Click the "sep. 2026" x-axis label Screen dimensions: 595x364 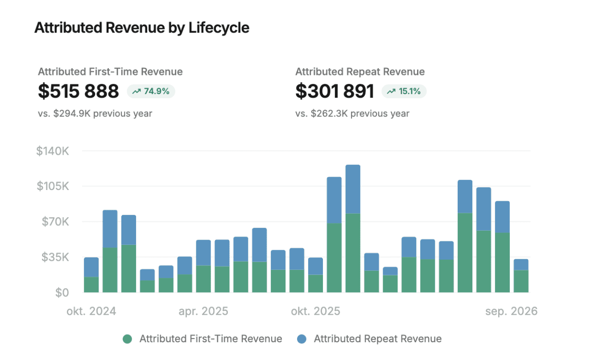coord(512,311)
